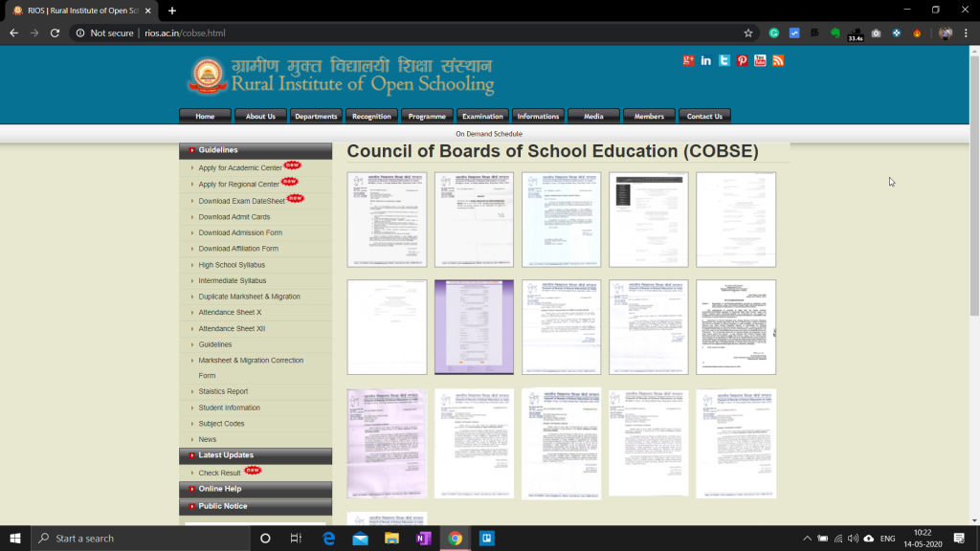Show hidden system tray icons chevron
The width and height of the screenshot is (980, 551).
(x=807, y=539)
